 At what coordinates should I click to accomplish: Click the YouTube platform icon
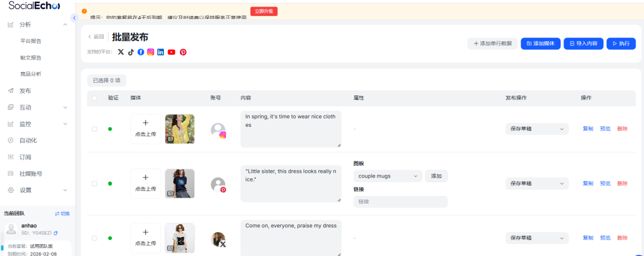coord(171,52)
